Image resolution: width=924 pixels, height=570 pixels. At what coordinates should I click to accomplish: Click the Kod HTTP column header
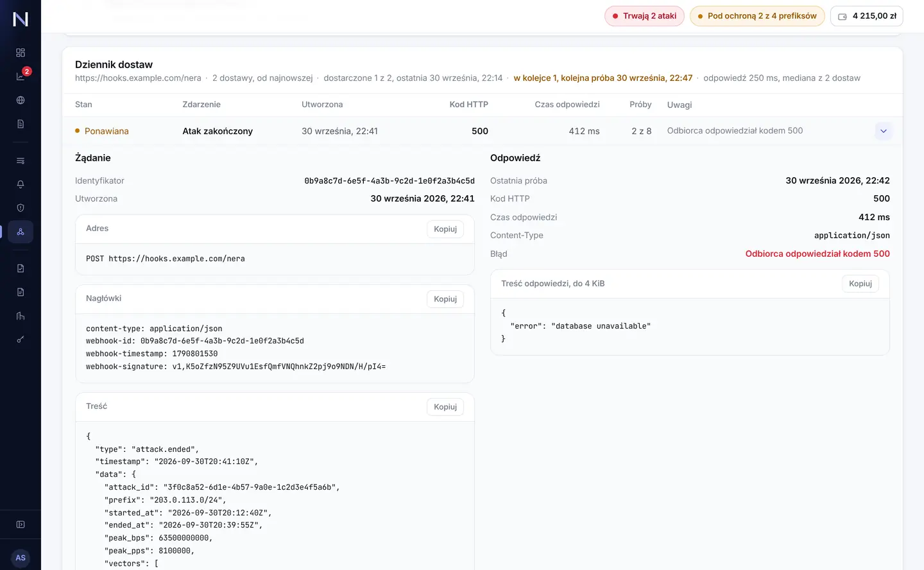(x=469, y=105)
